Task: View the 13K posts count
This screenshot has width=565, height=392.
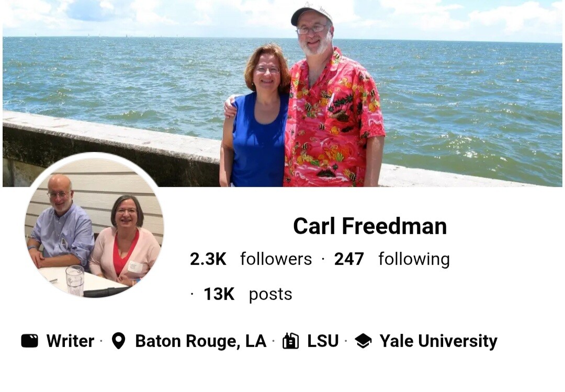Action: (x=248, y=294)
